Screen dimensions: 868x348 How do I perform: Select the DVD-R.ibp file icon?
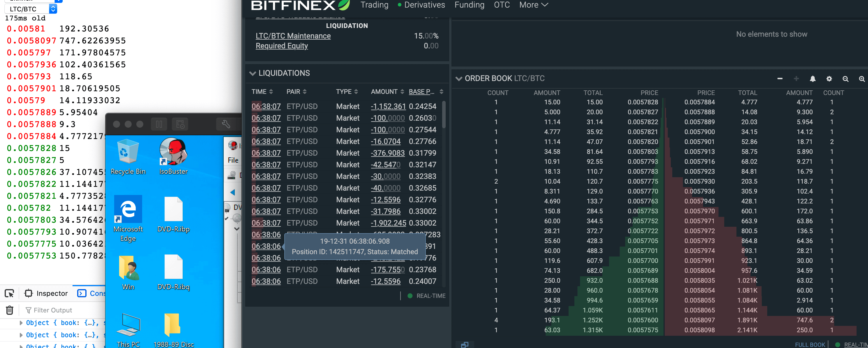(x=174, y=215)
